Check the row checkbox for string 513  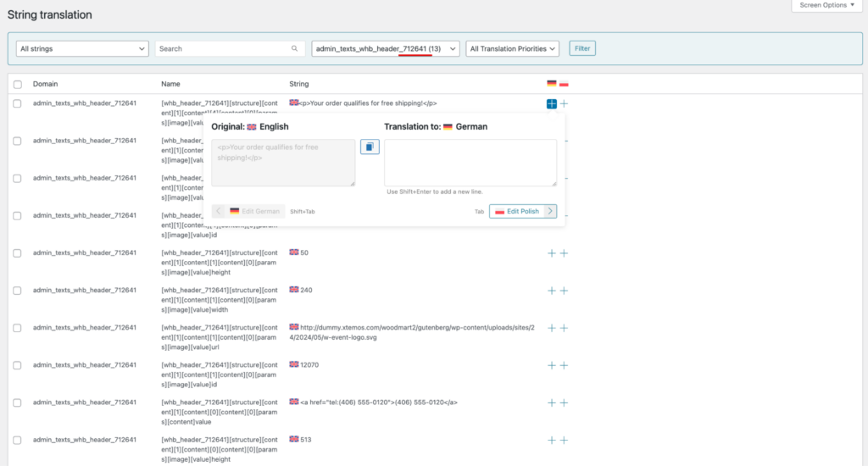[18, 440]
